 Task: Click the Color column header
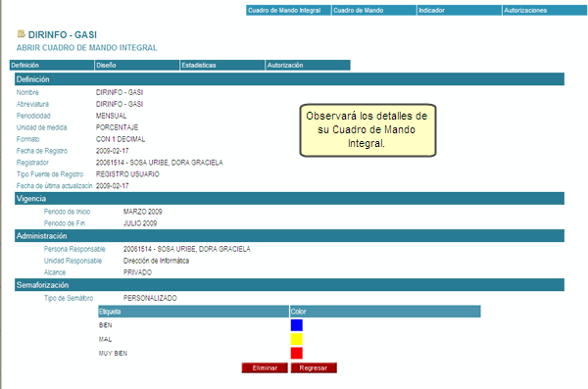(x=385, y=312)
